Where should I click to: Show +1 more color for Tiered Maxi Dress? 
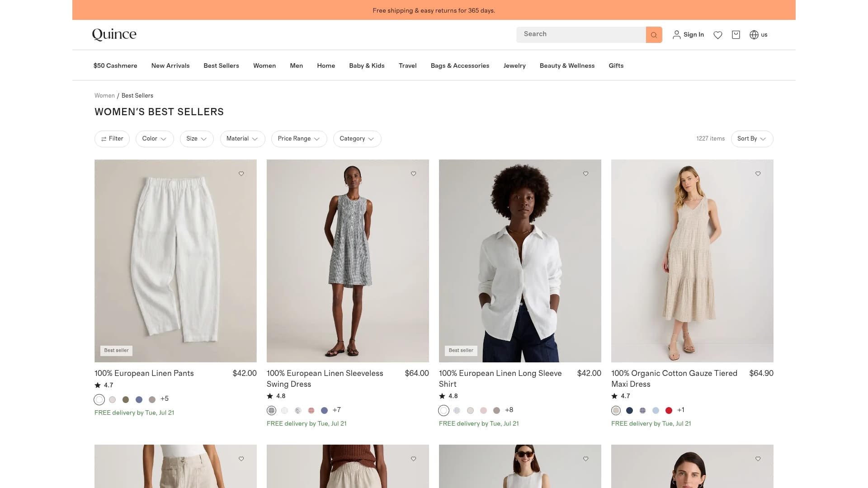point(681,410)
